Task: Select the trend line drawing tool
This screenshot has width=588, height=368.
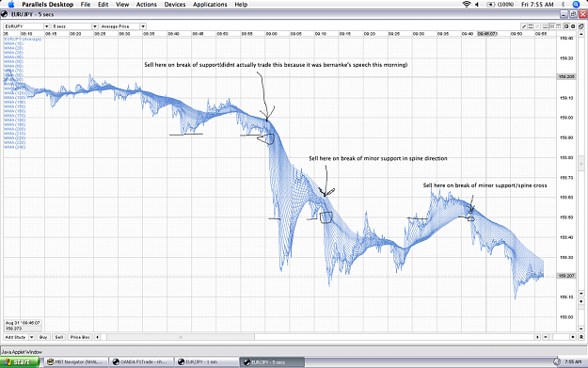Action: (524, 26)
